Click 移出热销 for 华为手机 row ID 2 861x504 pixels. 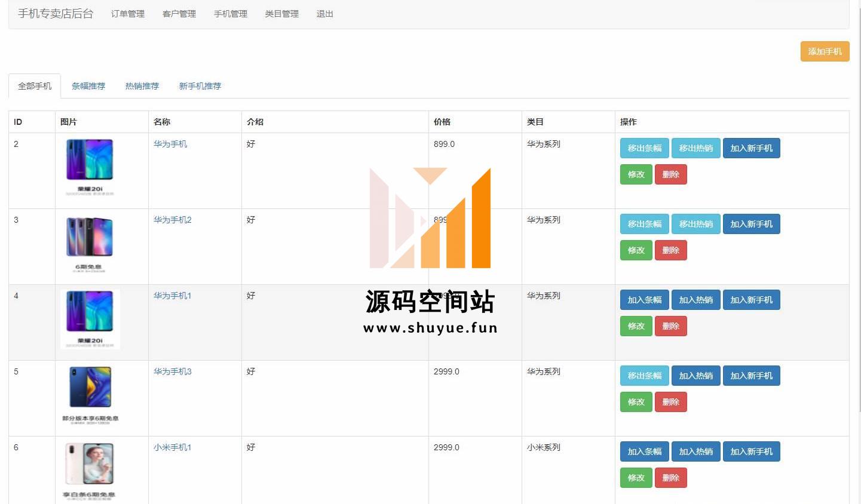point(695,148)
